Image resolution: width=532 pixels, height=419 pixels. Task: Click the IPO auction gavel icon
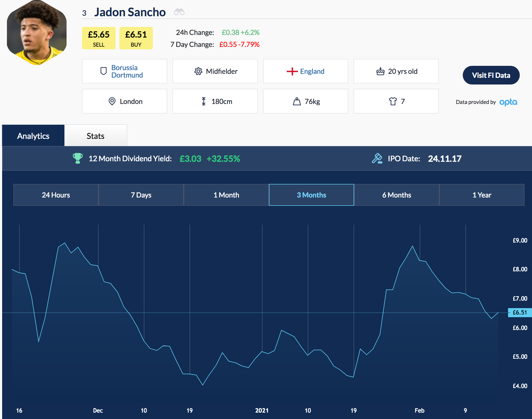(377, 158)
